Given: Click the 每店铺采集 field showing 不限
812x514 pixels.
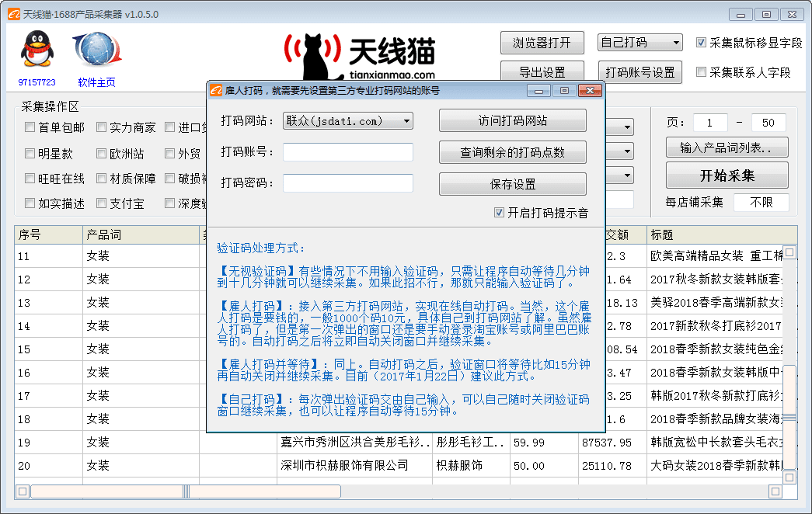Looking at the screenshot, I should click(761, 203).
